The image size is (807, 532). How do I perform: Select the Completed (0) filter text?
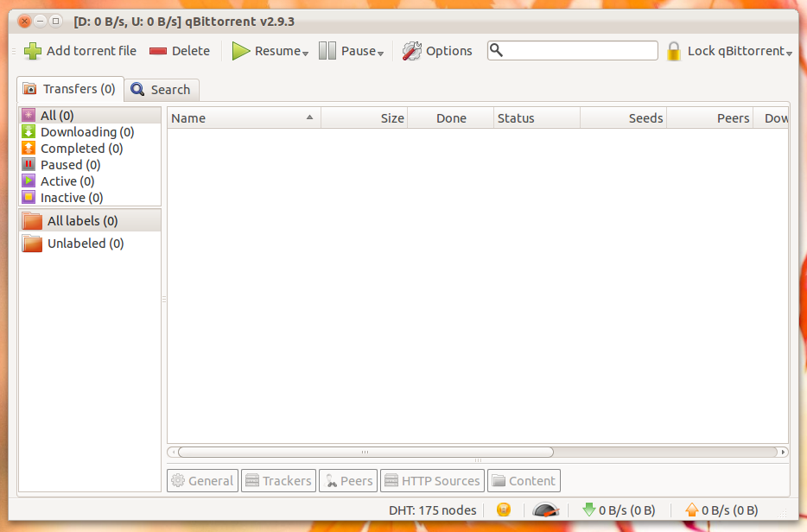pyautogui.click(x=82, y=149)
